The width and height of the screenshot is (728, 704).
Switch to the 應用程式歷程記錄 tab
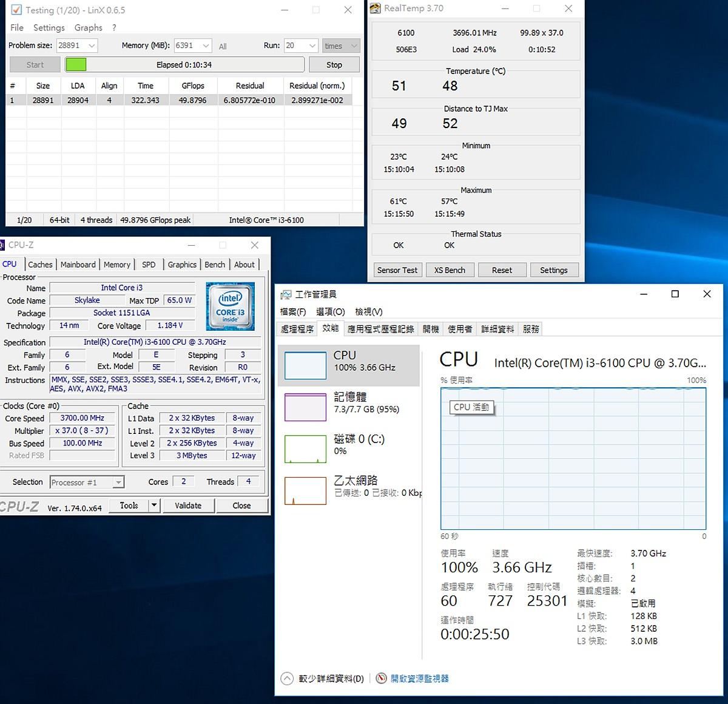(x=380, y=329)
